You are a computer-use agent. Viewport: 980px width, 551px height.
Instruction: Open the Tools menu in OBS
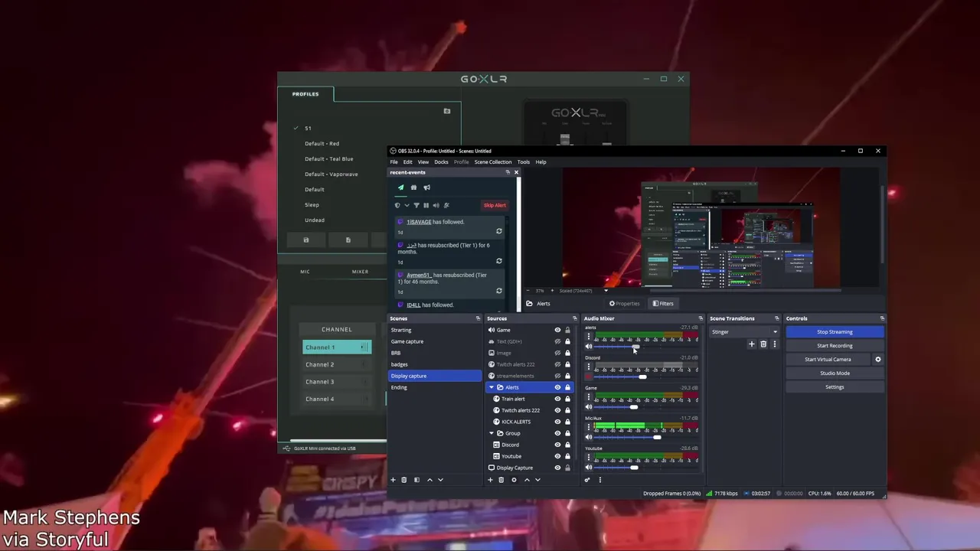click(x=524, y=162)
